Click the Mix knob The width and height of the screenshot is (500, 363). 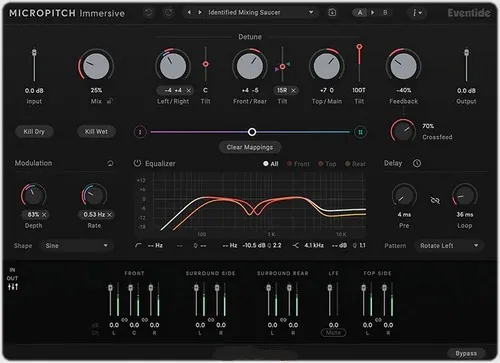pyautogui.click(x=96, y=66)
